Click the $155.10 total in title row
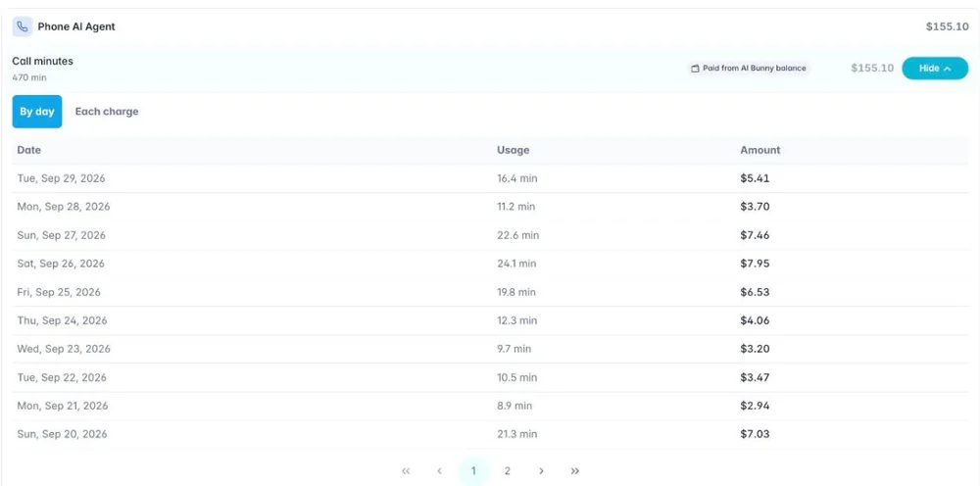980x486 pixels. coord(948,26)
